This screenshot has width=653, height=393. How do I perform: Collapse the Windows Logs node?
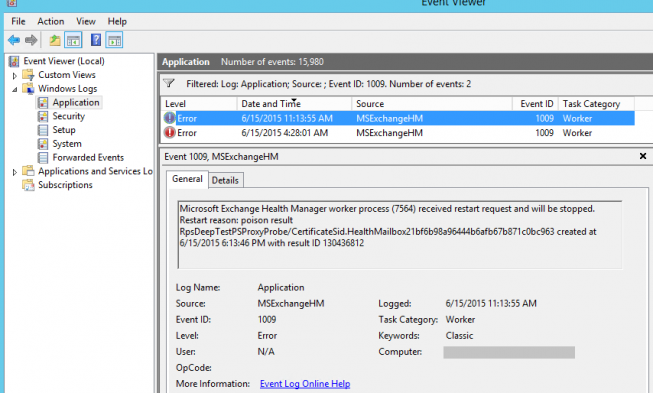(x=15, y=89)
